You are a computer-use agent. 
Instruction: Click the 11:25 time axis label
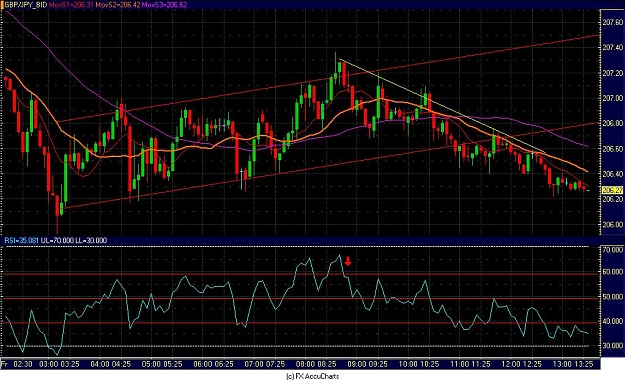tap(481, 364)
